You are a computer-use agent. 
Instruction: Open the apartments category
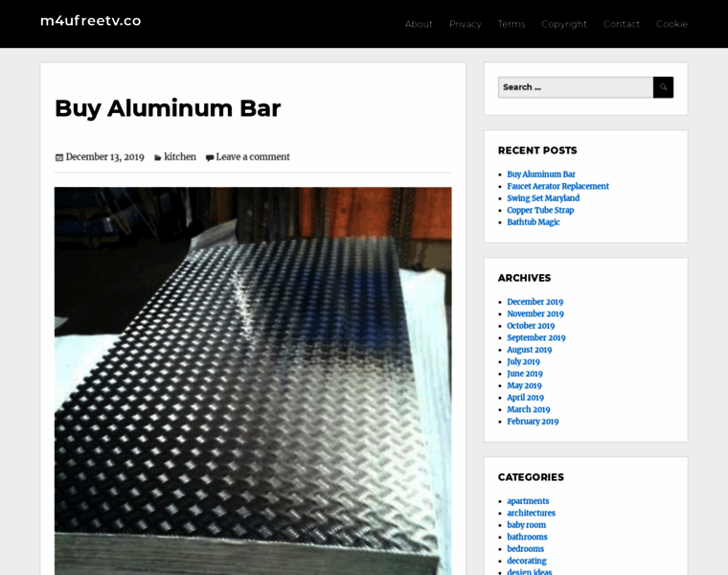[528, 501]
